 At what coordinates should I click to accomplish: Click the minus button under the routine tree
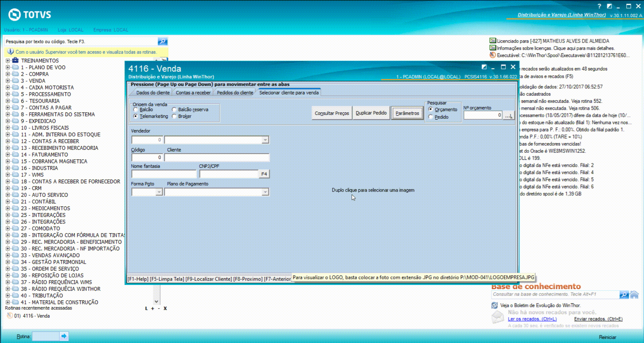click(159, 308)
